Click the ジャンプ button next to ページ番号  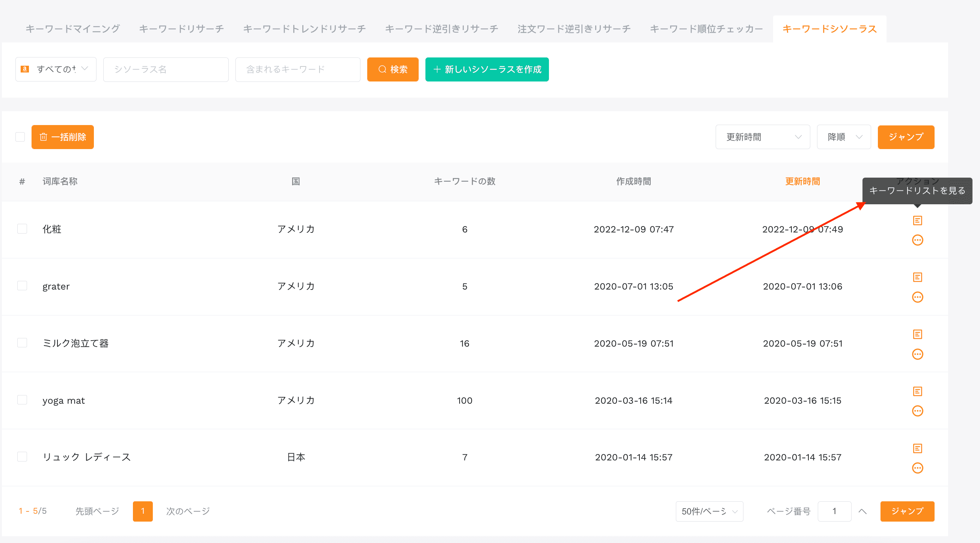[907, 511]
